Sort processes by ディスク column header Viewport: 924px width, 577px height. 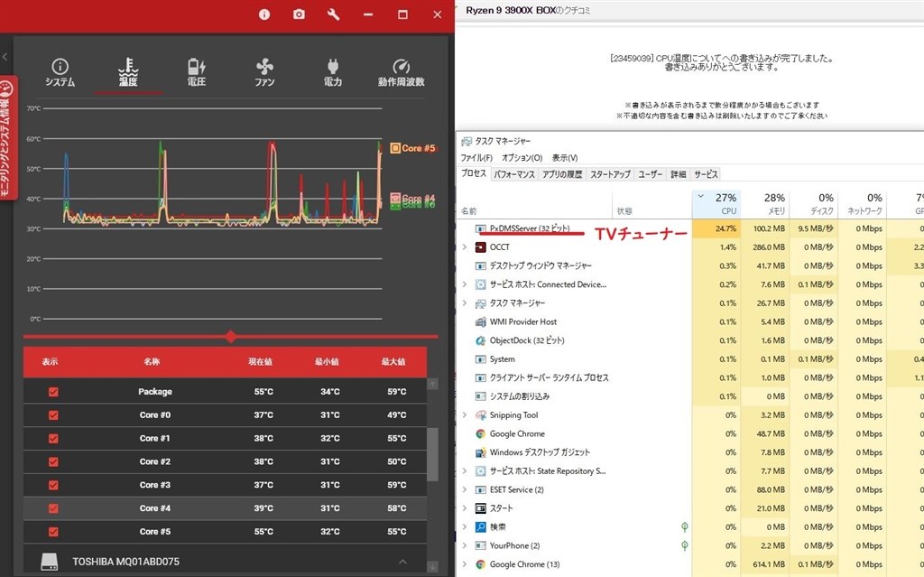(814, 203)
